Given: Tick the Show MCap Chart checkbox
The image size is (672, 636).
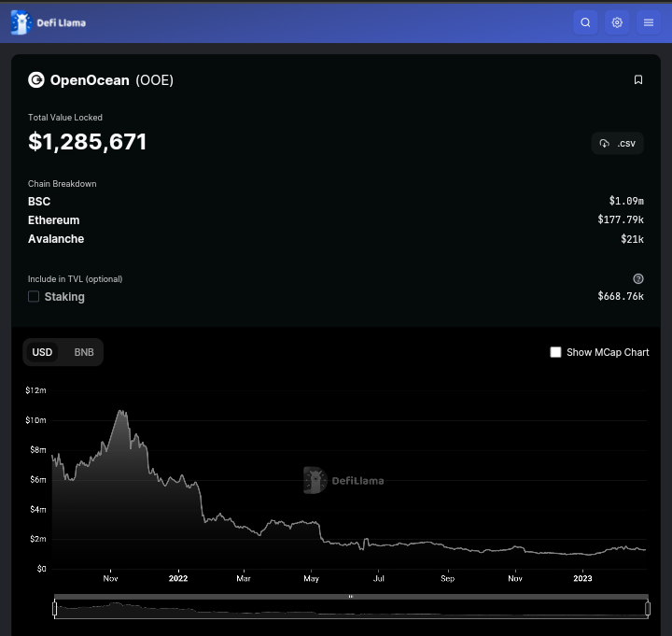Looking at the screenshot, I should tap(555, 352).
